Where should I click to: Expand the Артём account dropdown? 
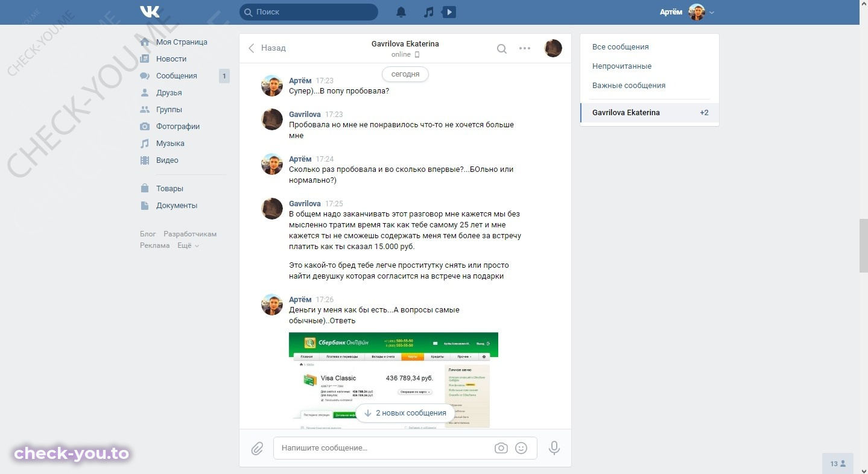[687, 12]
